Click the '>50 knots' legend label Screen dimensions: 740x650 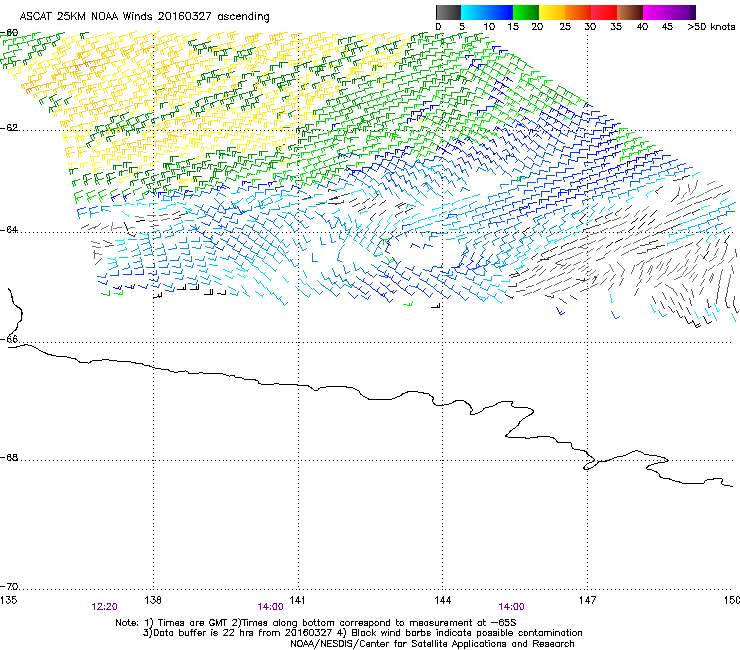coord(711,27)
